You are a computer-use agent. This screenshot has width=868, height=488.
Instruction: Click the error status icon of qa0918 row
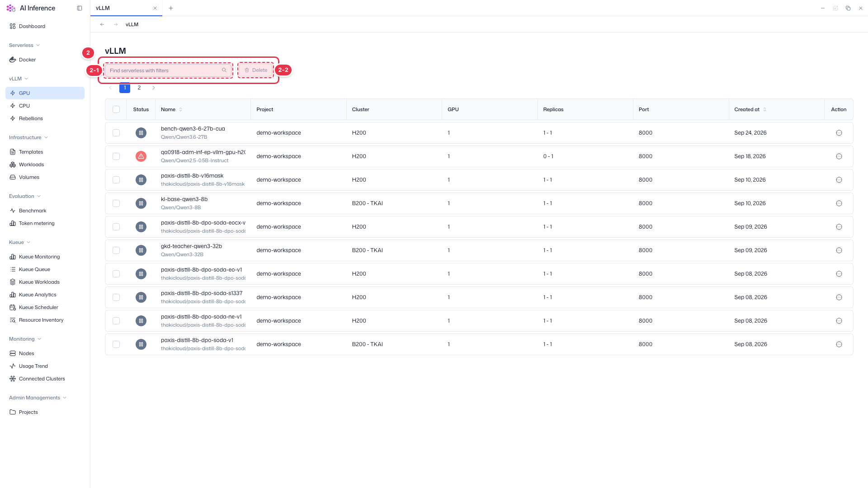(141, 156)
